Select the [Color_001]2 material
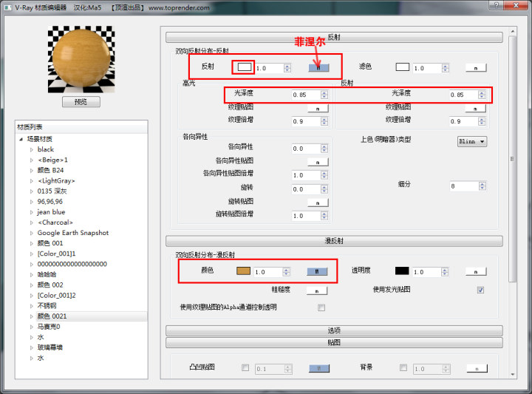The image size is (532, 394). pos(56,296)
